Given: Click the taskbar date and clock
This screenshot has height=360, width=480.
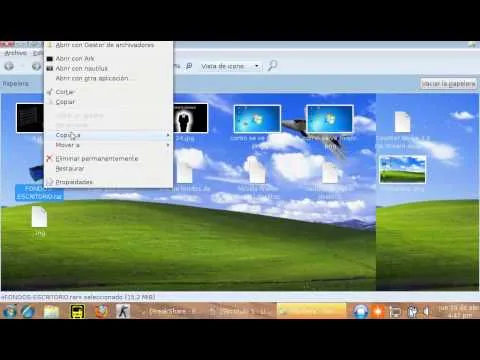Looking at the screenshot, I should pyautogui.click(x=458, y=312).
